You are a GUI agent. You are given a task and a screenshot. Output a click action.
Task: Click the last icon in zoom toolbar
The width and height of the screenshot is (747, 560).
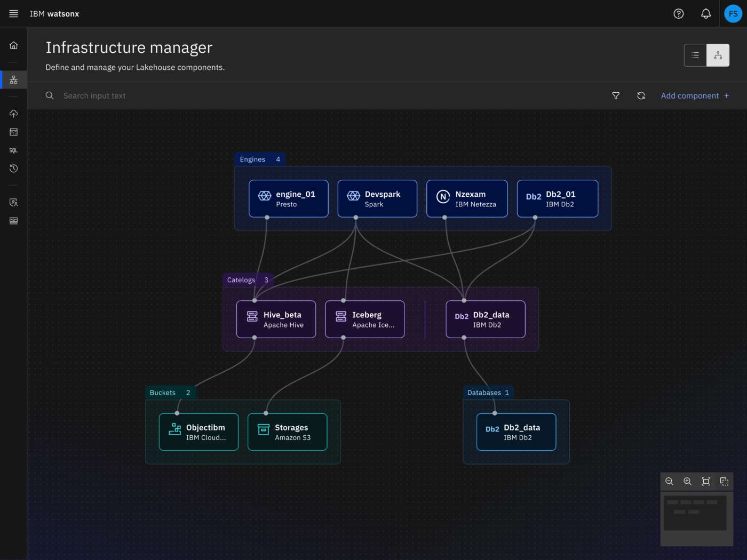click(724, 482)
